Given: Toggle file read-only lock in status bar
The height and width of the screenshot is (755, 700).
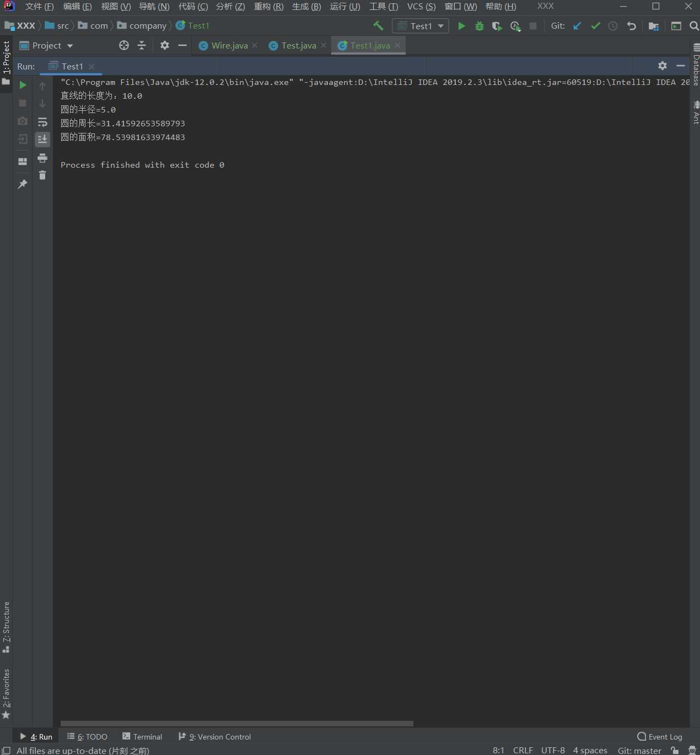Looking at the screenshot, I should point(675,750).
